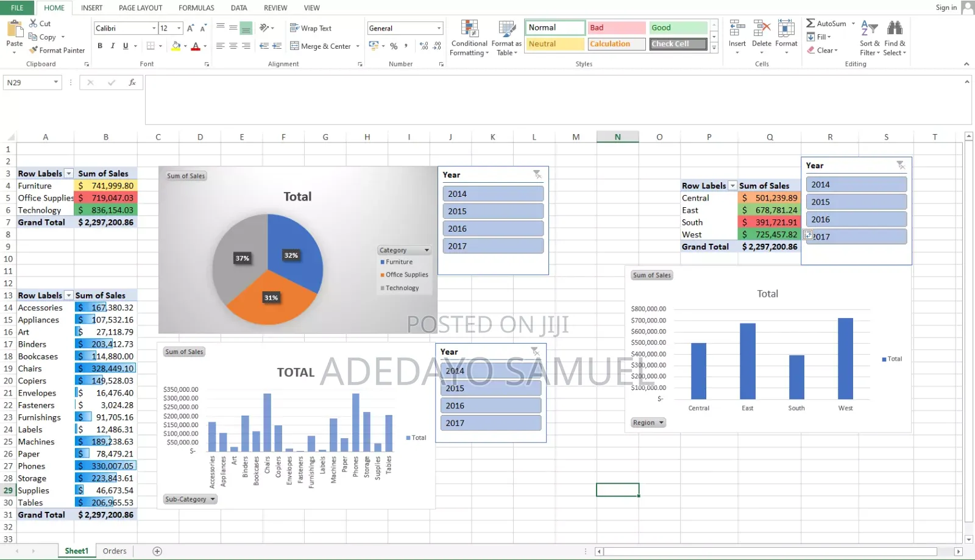
Task: Apply bold formatting
Action: (x=100, y=46)
